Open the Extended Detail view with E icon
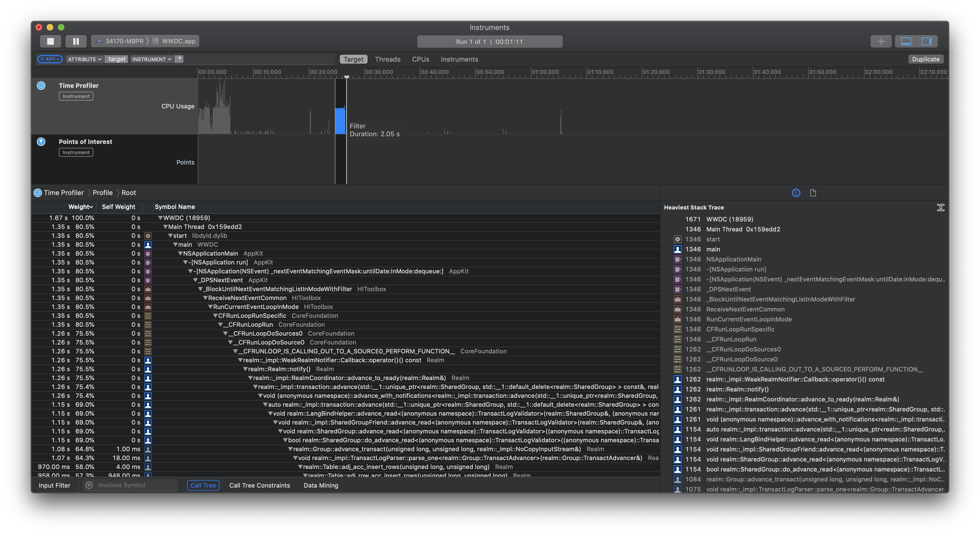The width and height of the screenshot is (980, 534). (x=796, y=193)
